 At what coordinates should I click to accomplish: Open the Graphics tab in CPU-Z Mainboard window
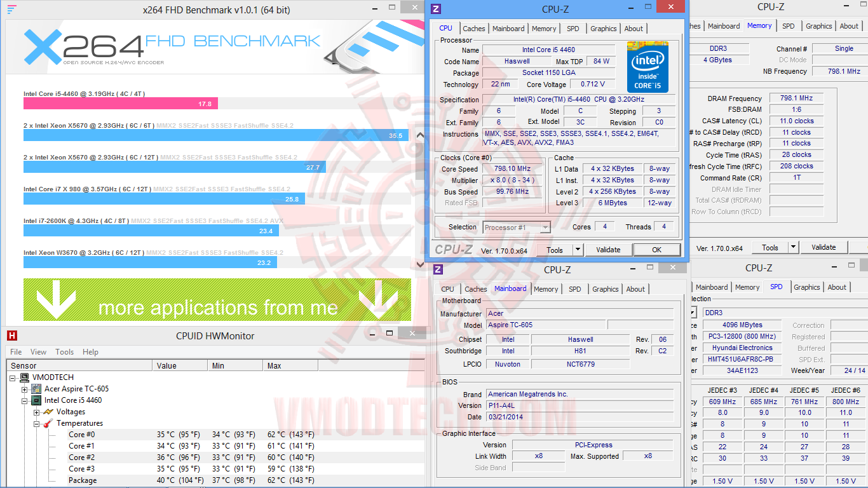(x=606, y=289)
